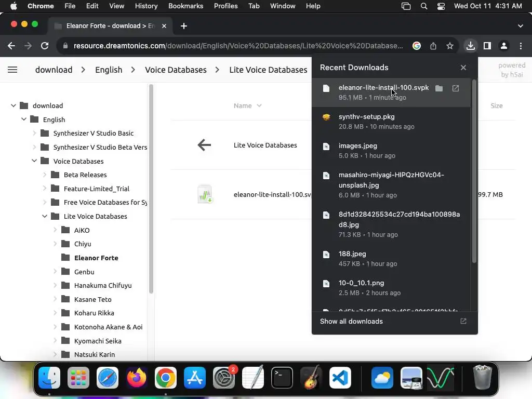Expand the Feature-Limited_Trial folder
The image size is (532, 399).
coord(45,188)
